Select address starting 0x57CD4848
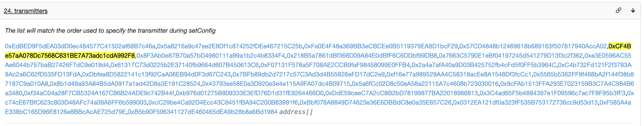The width and height of the screenshot is (644, 126). pos(533,46)
